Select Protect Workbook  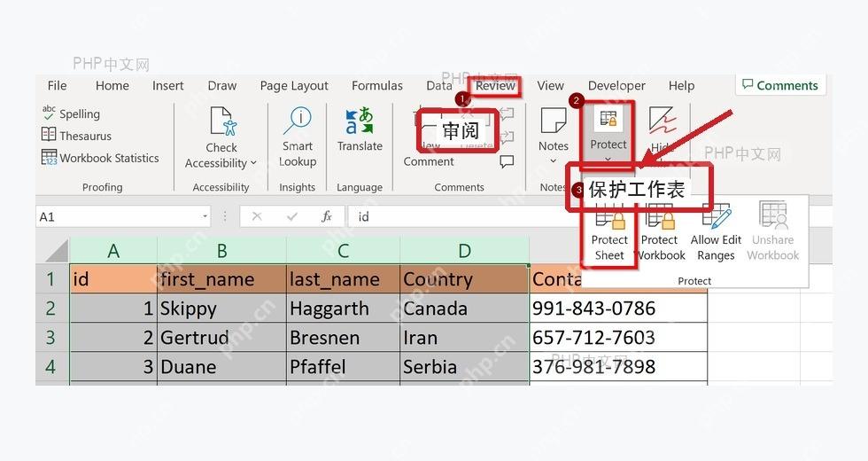[x=660, y=232]
